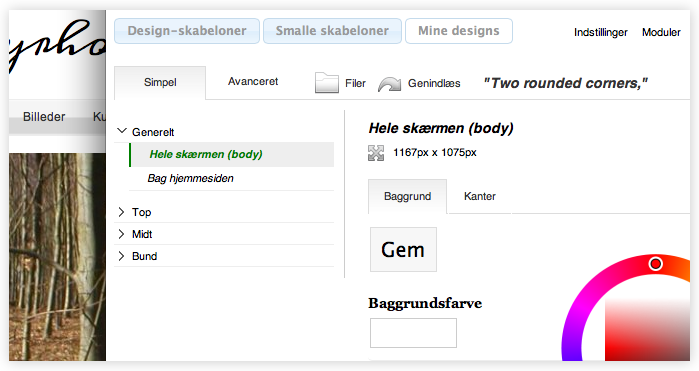Open the Design-skabeloner tab

click(x=187, y=31)
